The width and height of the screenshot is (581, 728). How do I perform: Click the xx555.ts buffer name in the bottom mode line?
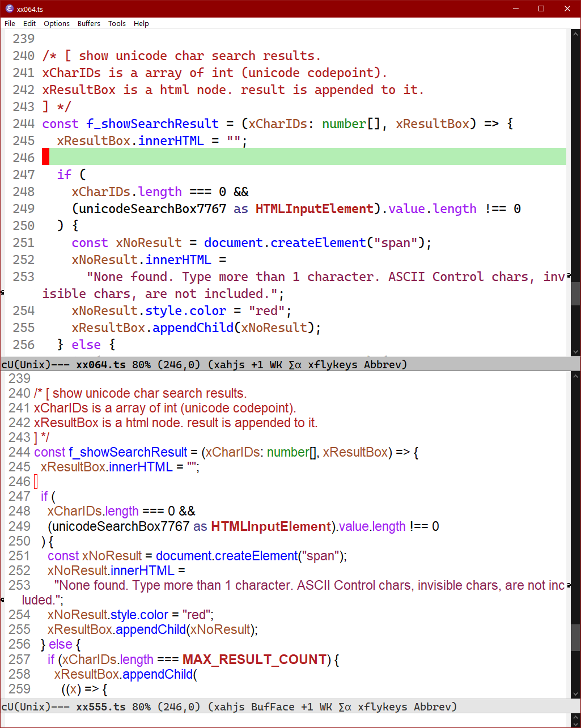101,706
